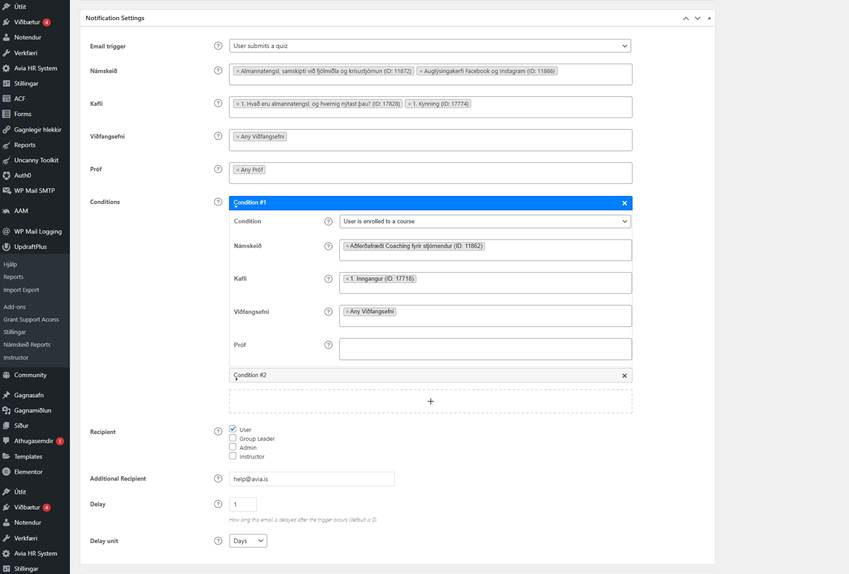Open WP Mail Logging in sidebar
Screen dimensions: 849x574
click(x=37, y=231)
